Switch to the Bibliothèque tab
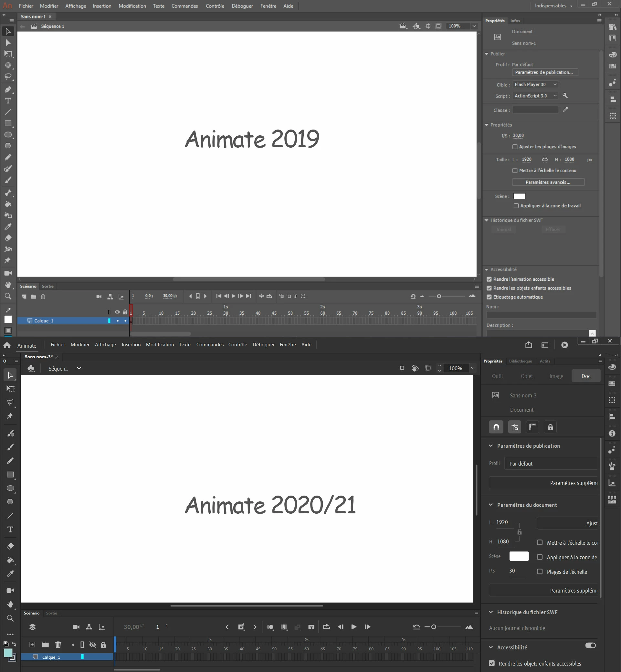This screenshot has width=621, height=672. [x=520, y=361]
